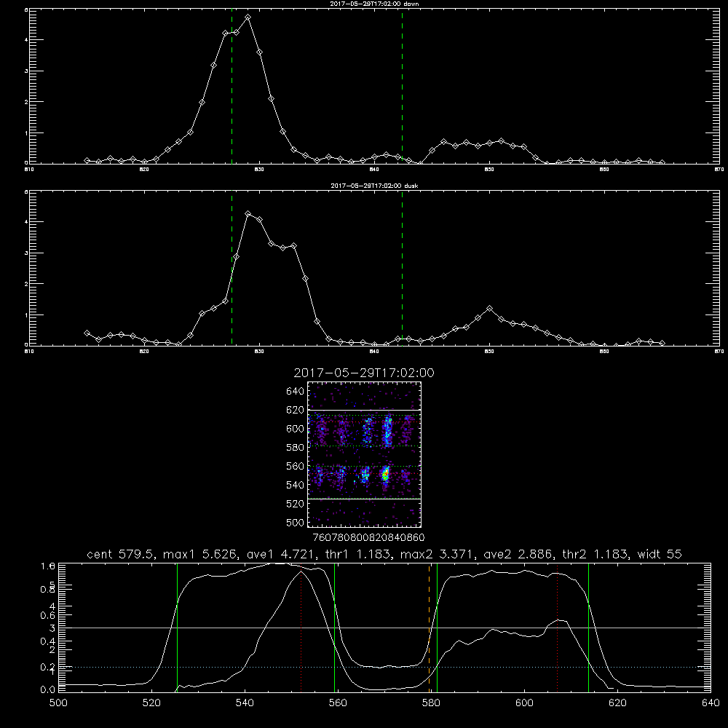Click bottom plot x-axis label 520
Image resolution: width=728 pixels, height=728 pixels.
point(151,703)
